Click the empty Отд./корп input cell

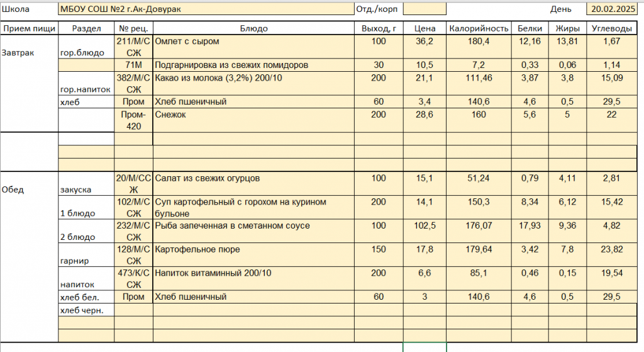point(425,9)
